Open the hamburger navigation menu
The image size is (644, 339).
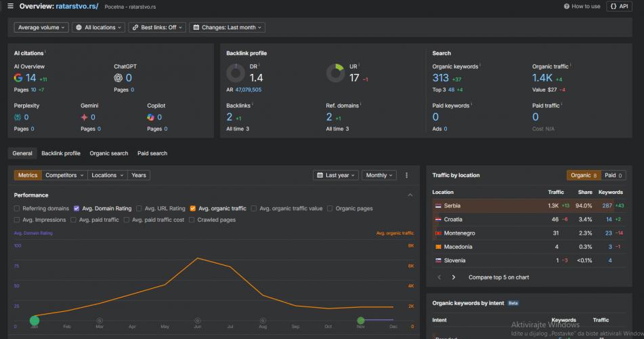(x=10, y=6)
